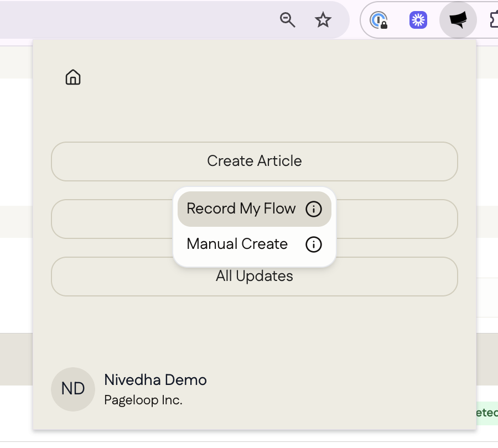Bookmark this page with the star icon
The image size is (498, 448).
[323, 20]
